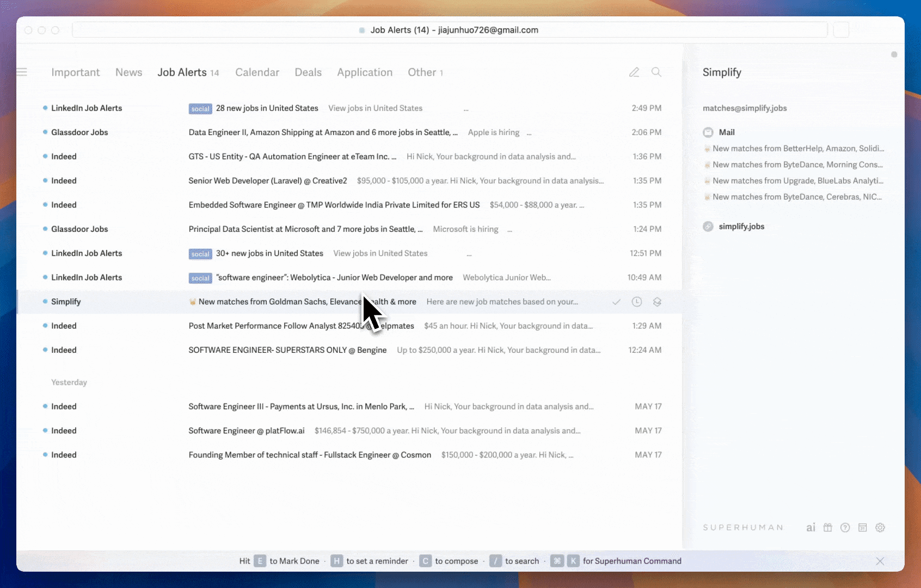Screen dimensions: 921x588
Task: Open the Application tab
Action: pyautogui.click(x=365, y=72)
